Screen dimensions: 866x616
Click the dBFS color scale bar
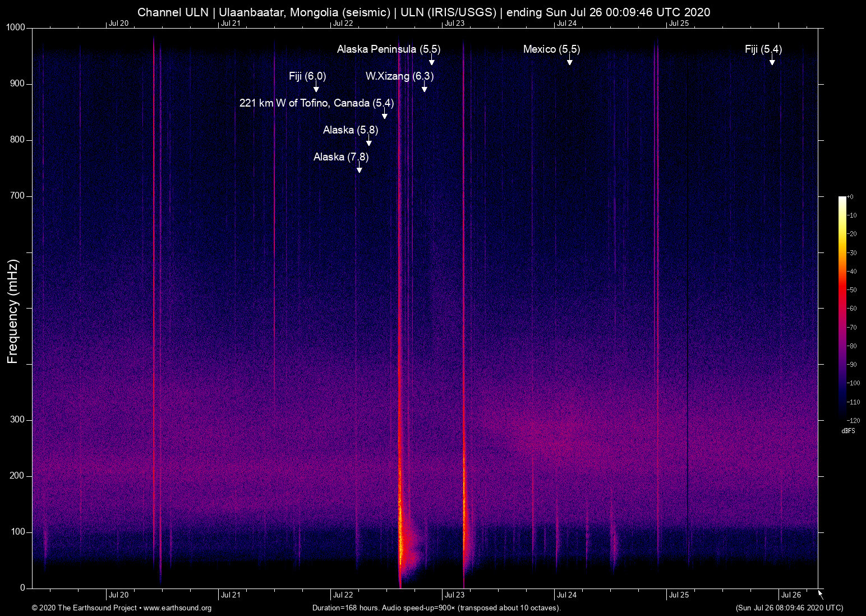pos(842,308)
